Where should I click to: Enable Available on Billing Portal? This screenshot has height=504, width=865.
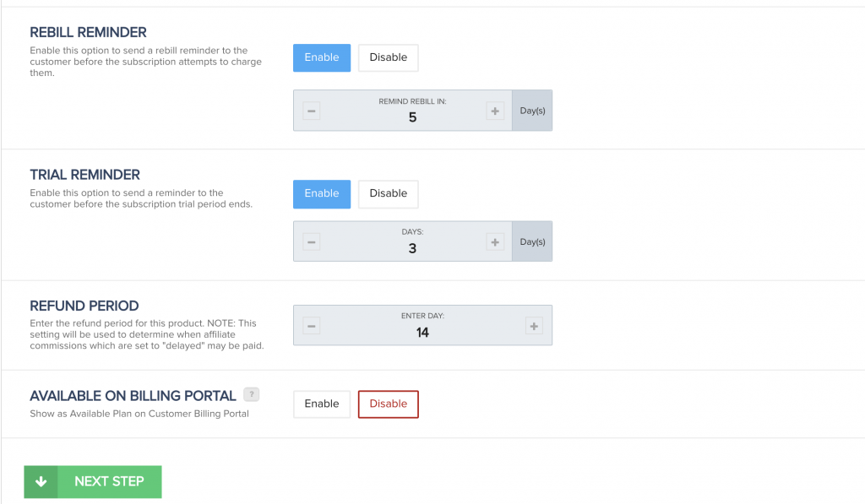322,404
